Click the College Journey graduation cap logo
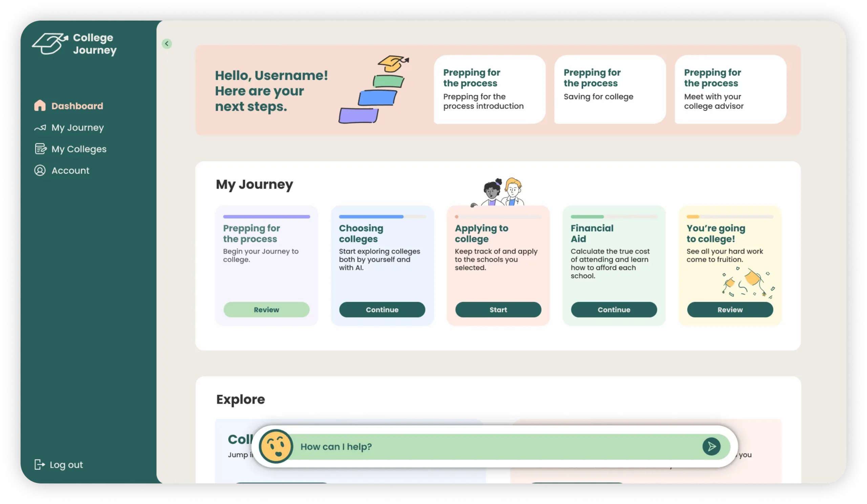867x504 pixels. pyautogui.click(x=50, y=44)
